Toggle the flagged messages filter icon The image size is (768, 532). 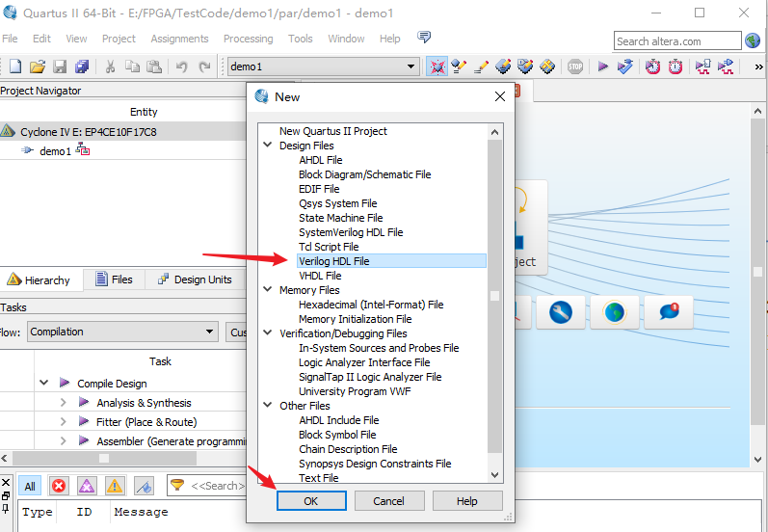click(144, 486)
